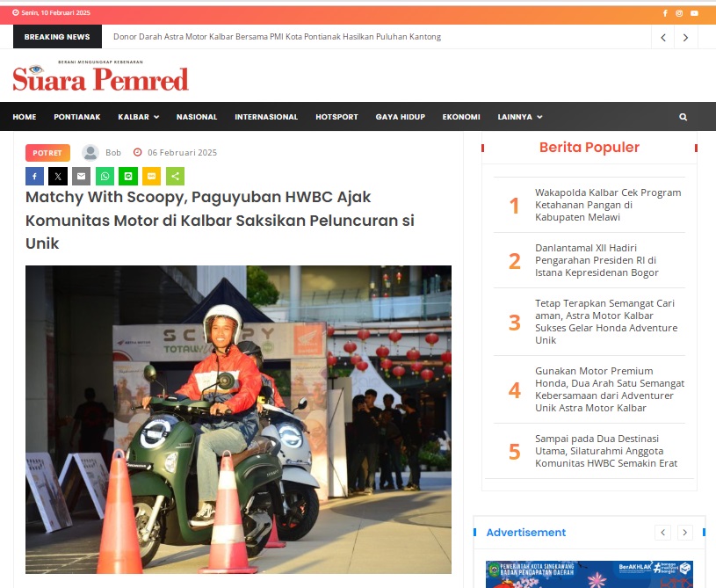This screenshot has height=588, width=716.
Task: Share article on WhatsApp
Action: tap(105, 177)
